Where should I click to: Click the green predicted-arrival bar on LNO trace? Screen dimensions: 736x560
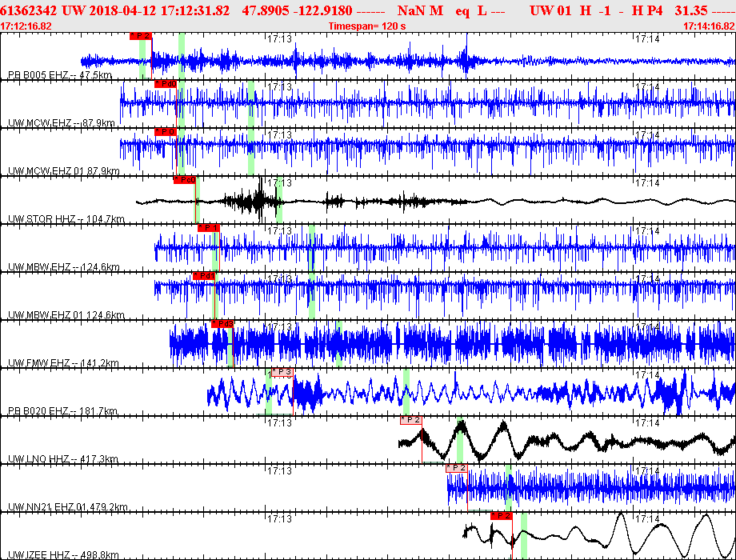460,440
